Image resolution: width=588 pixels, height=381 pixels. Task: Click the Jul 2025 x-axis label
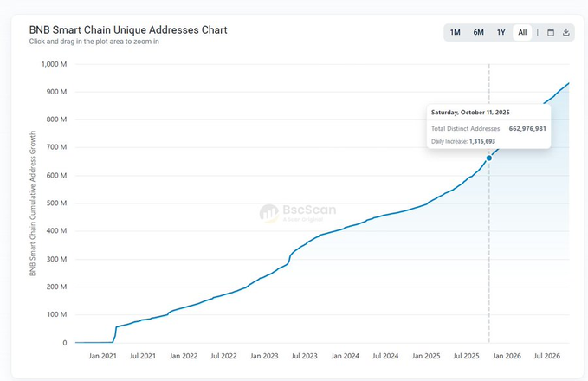click(x=466, y=356)
